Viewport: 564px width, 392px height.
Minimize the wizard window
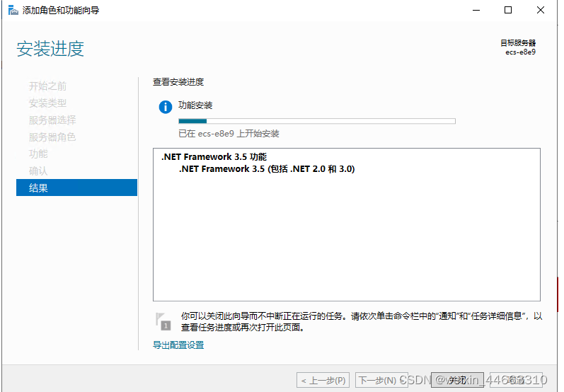tap(475, 11)
